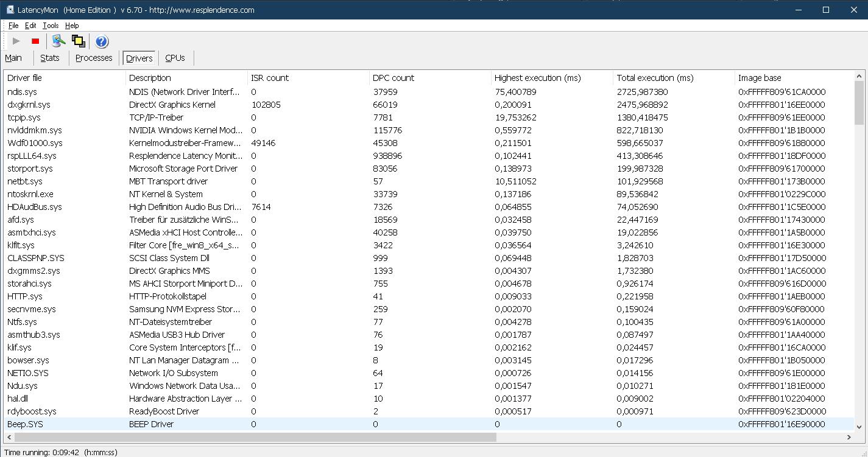Select the dxgmms2.sys driver row

pyautogui.click(x=429, y=271)
